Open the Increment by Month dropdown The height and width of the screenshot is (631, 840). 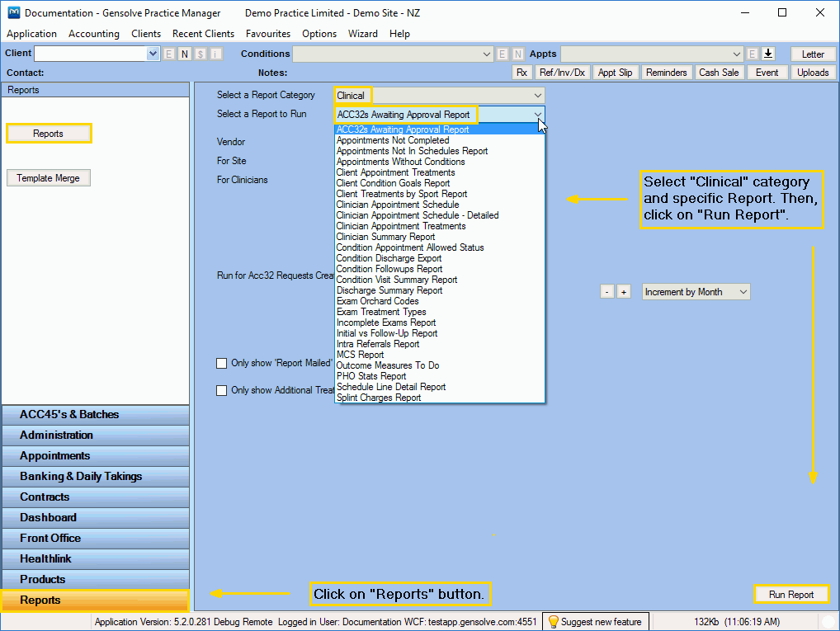point(743,292)
